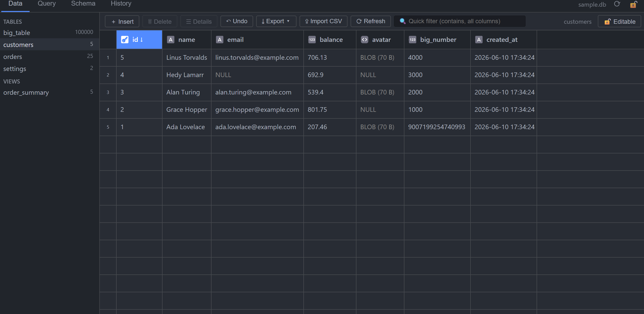Click the numeric type icon on balance column
The image size is (644, 314).
coord(312,40)
